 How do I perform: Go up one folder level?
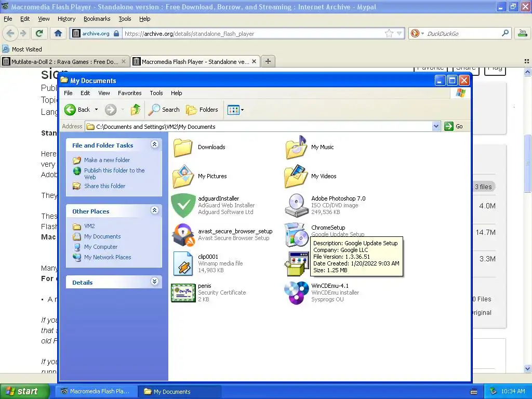(136, 110)
